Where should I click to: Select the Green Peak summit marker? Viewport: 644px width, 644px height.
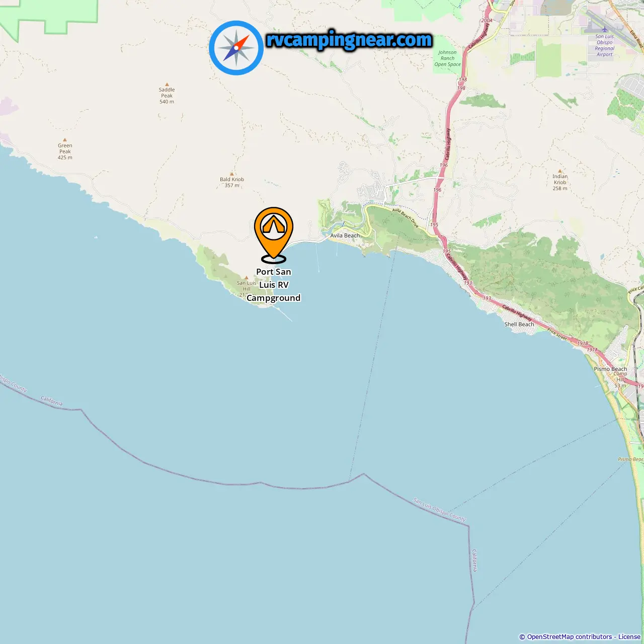coord(65,140)
